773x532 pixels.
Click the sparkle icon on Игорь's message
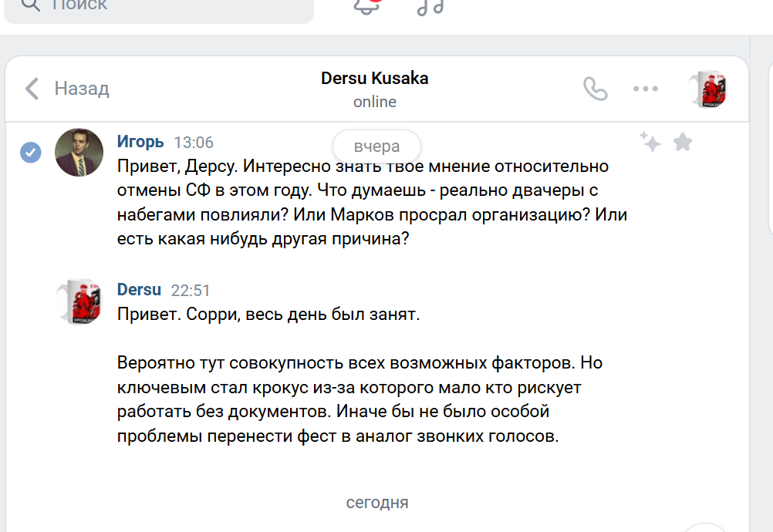[x=650, y=142]
